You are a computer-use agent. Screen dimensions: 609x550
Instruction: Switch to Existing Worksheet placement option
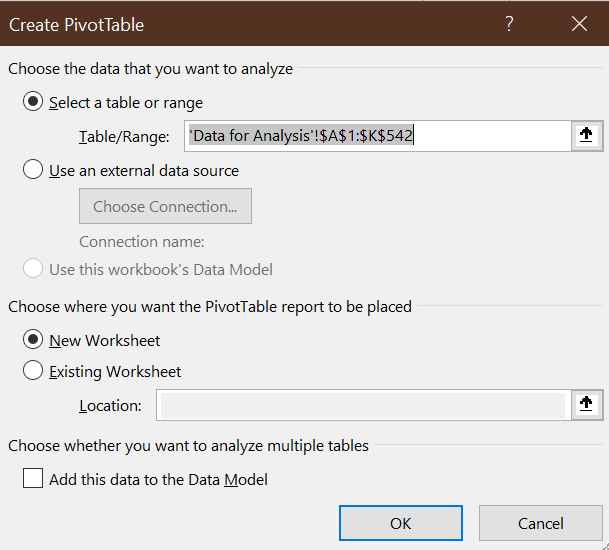click(33, 371)
